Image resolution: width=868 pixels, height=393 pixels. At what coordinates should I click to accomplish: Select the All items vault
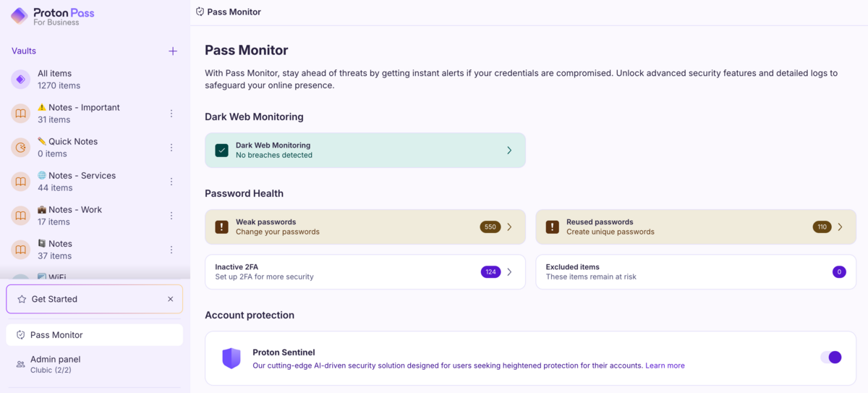click(94, 80)
